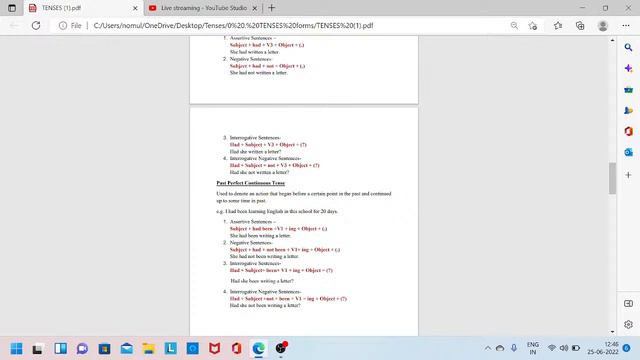640x360 pixels.
Task: Open the Mail app on the taskbar
Action: coord(127,348)
